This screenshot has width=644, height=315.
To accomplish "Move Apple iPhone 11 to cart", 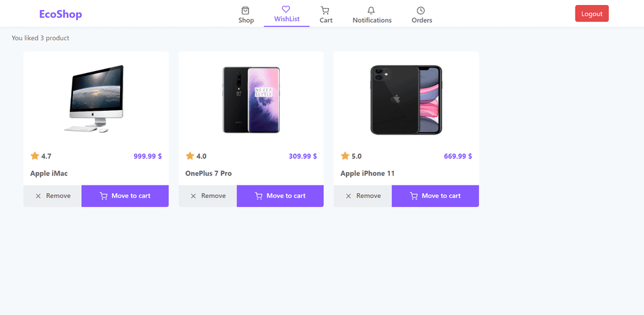I will coord(435,196).
